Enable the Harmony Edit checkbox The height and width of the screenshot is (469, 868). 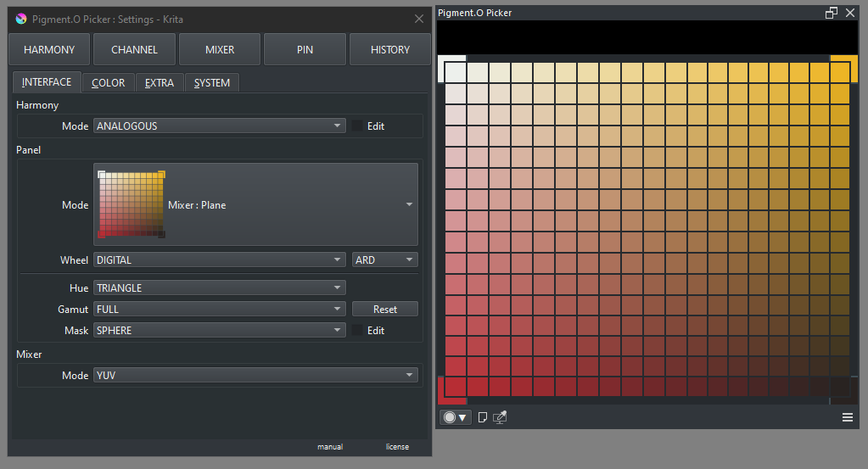coord(357,126)
